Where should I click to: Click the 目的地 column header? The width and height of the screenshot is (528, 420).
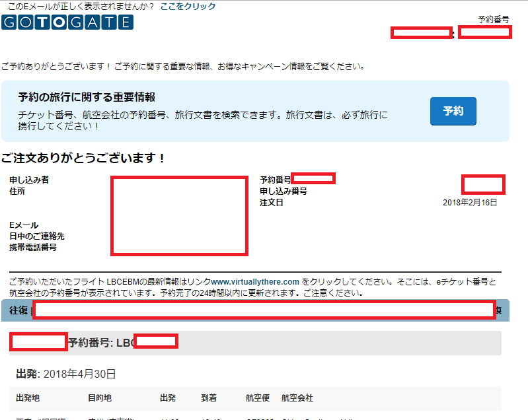(x=100, y=398)
